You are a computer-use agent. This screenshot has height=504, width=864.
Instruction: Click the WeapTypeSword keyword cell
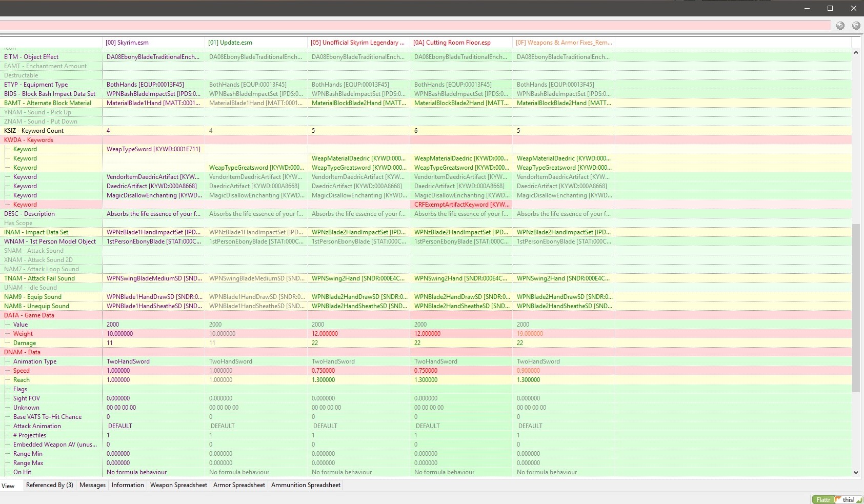tap(153, 149)
